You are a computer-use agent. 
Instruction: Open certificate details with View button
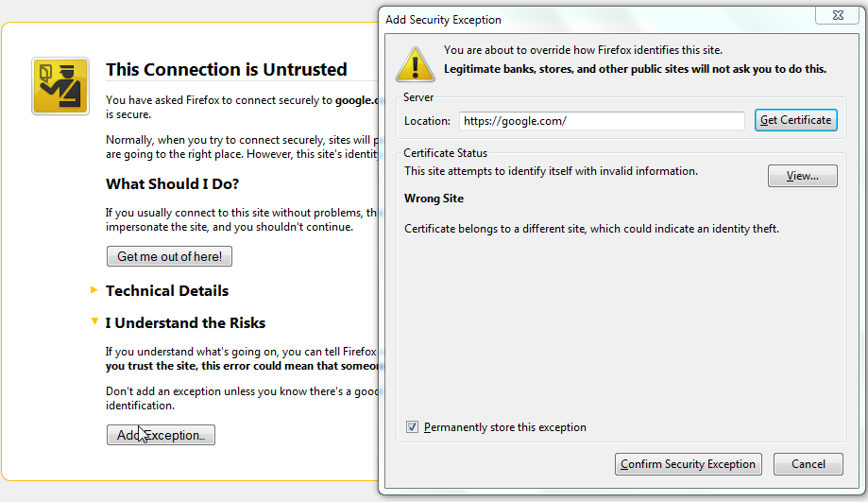(x=802, y=176)
